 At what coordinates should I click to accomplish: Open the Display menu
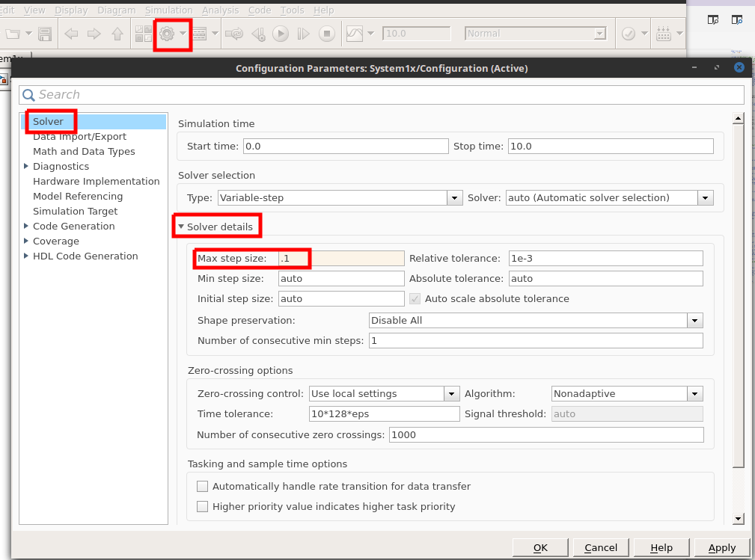tap(71, 10)
